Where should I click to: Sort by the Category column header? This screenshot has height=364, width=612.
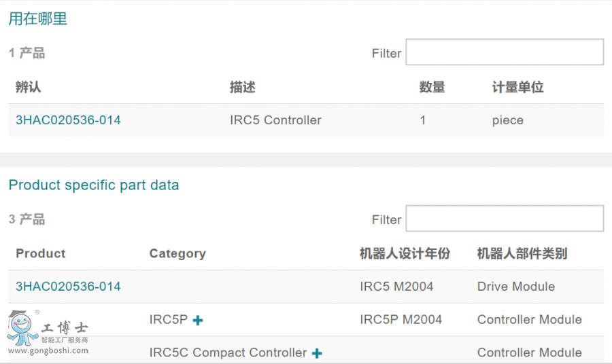[x=177, y=254]
